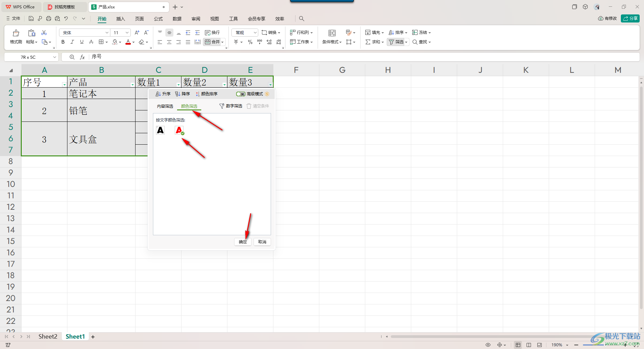Click the Format Painter icon

16,33
